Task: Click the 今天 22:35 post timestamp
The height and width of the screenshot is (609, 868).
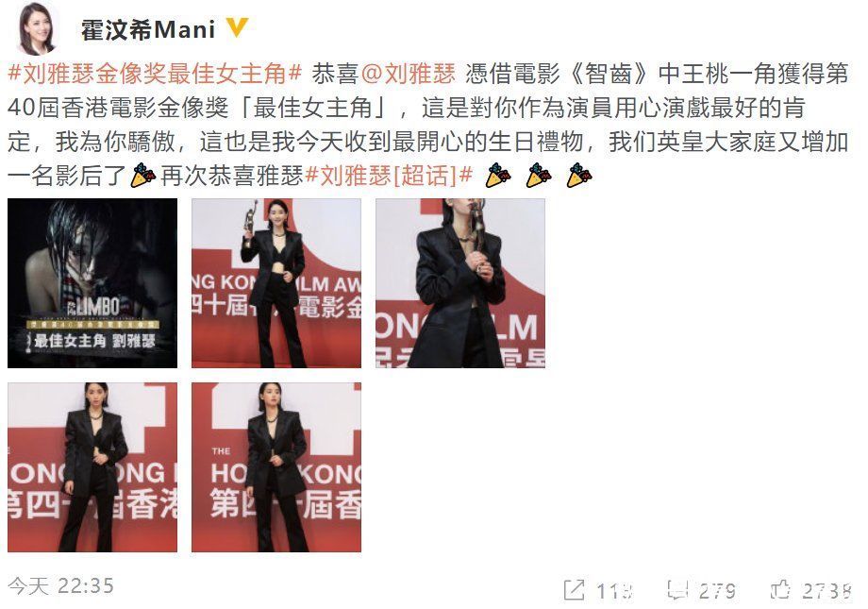Action: tap(61, 585)
